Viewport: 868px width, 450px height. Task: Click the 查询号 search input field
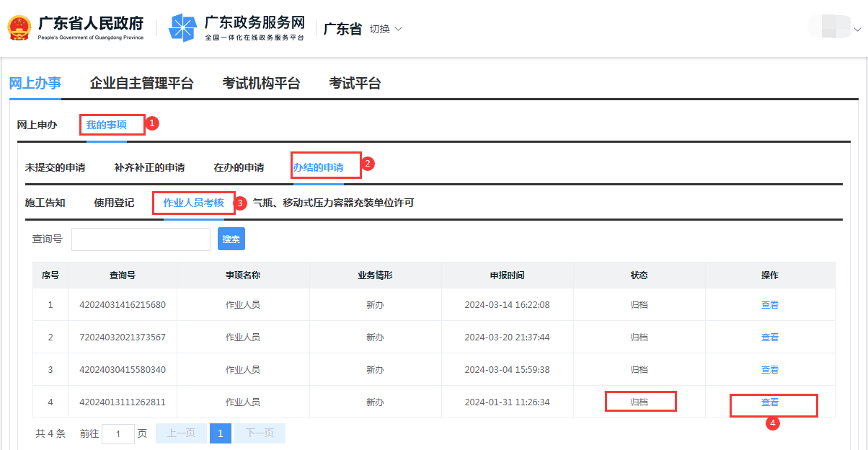(141, 239)
